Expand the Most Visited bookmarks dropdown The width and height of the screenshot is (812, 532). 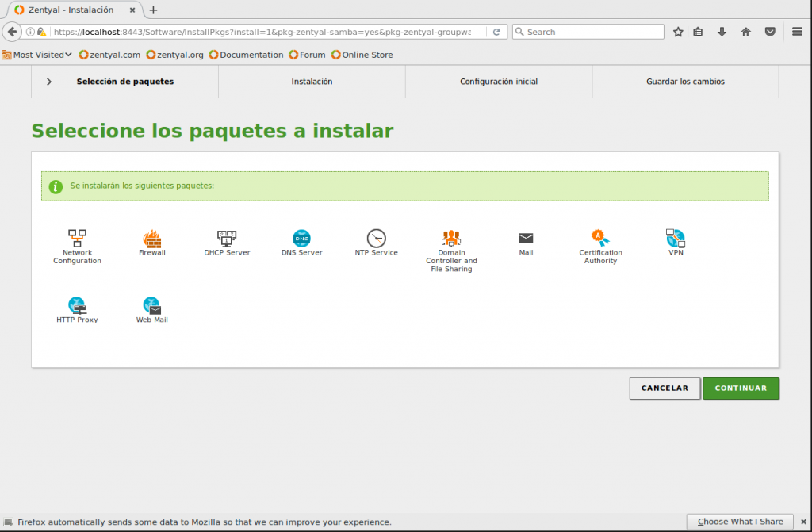pyautogui.click(x=37, y=55)
